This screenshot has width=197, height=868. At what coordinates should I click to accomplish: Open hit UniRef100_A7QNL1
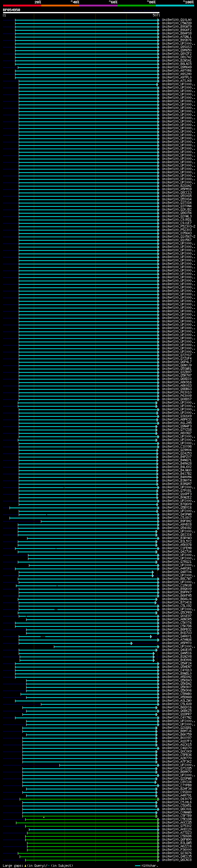pyautogui.click(x=176, y=37)
